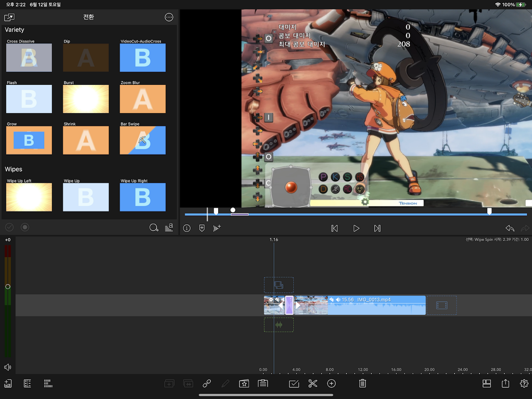
Task: Open the more options ellipsis menu
Action: pos(169,17)
